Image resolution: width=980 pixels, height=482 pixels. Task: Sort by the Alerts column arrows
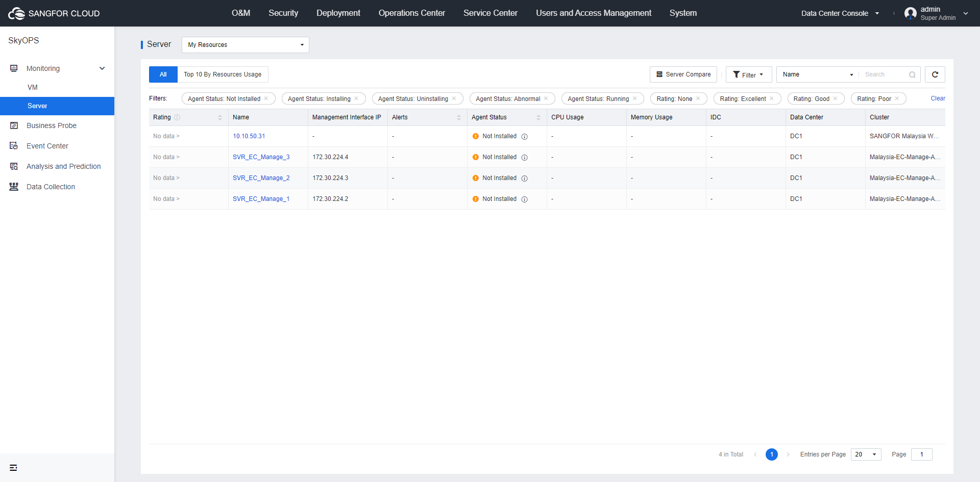pyautogui.click(x=459, y=117)
